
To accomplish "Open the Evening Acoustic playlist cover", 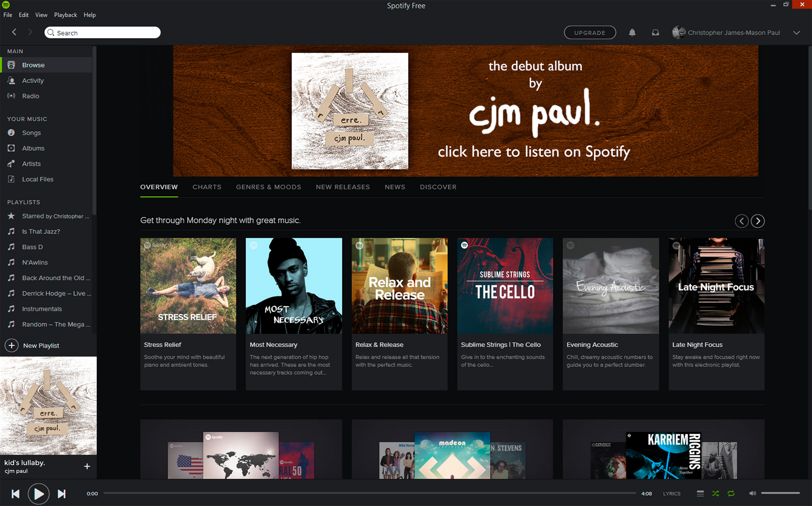I will [611, 285].
